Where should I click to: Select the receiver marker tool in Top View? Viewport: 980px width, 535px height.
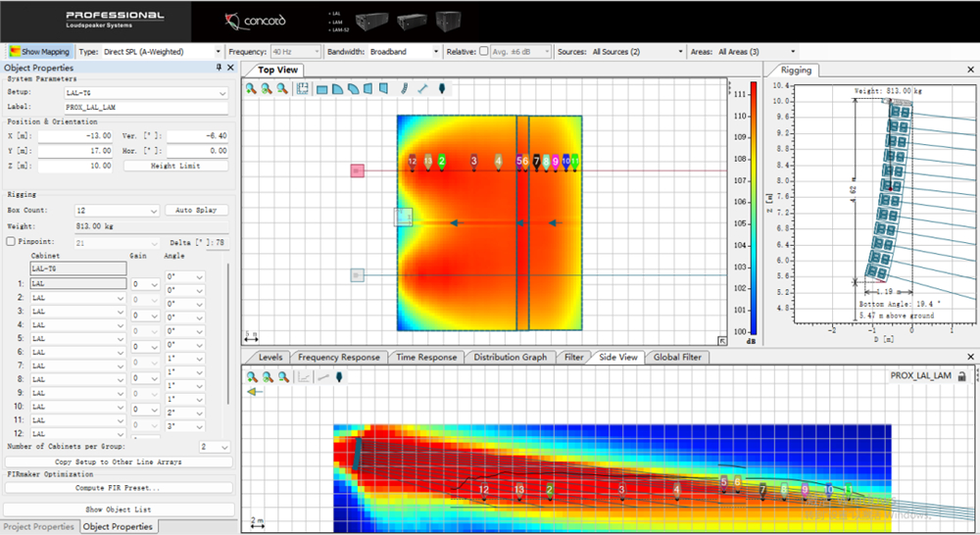tap(442, 89)
